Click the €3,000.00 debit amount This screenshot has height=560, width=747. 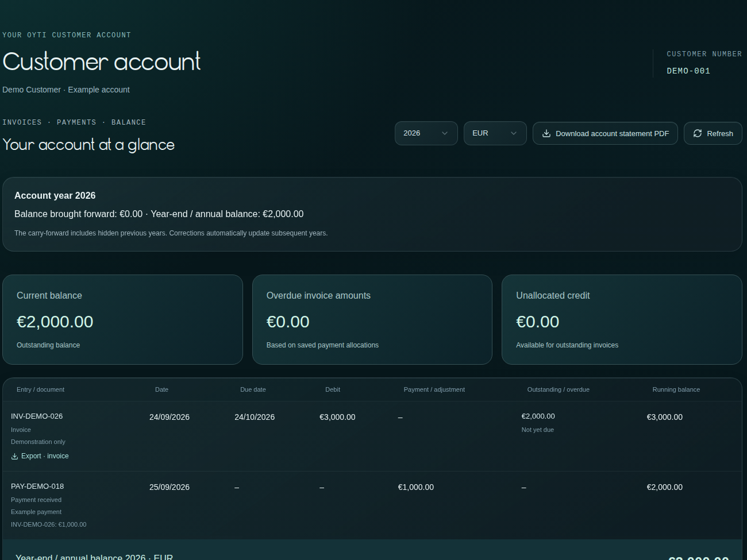(337, 417)
